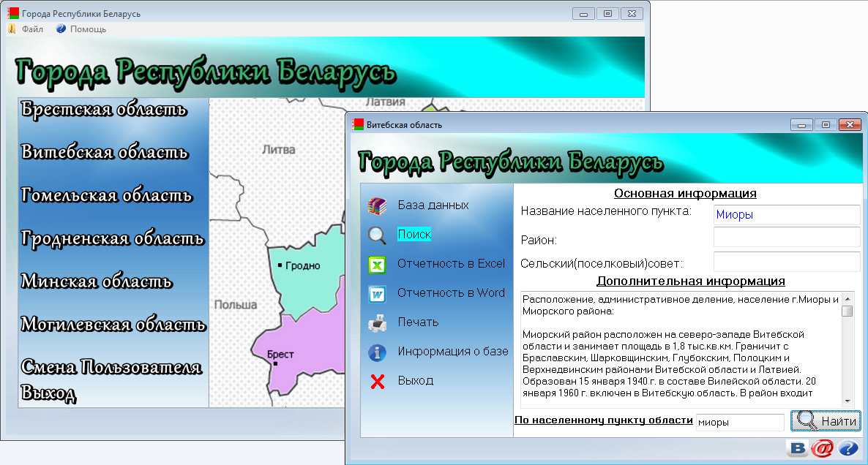
Task: Click the red @ email icon
Action: [x=823, y=448]
